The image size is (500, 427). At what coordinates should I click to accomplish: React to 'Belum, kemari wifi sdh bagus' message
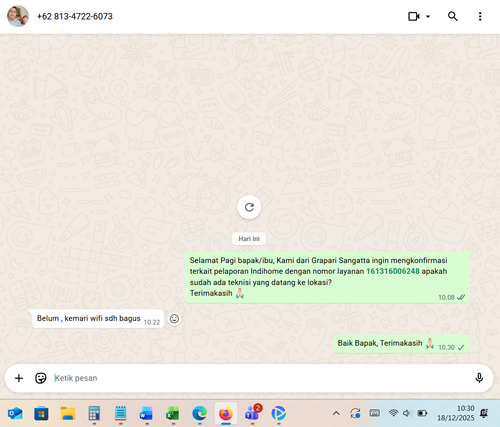[x=174, y=319]
